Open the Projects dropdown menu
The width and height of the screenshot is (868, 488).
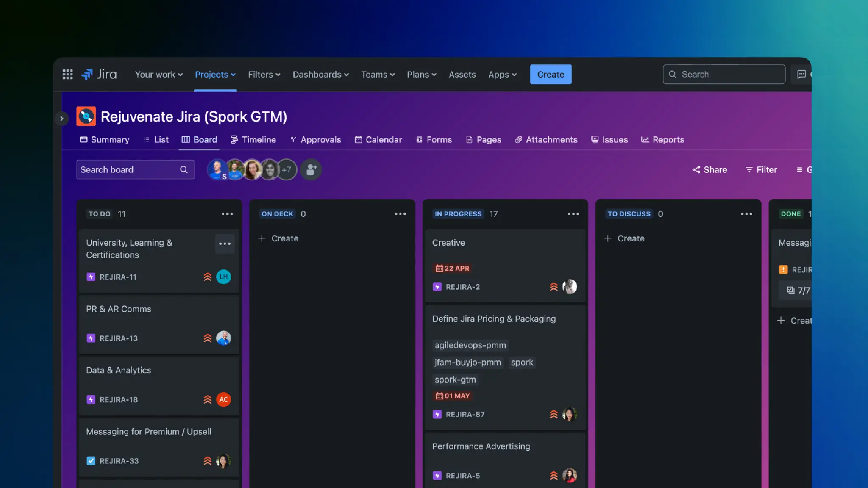tap(215, 74)
